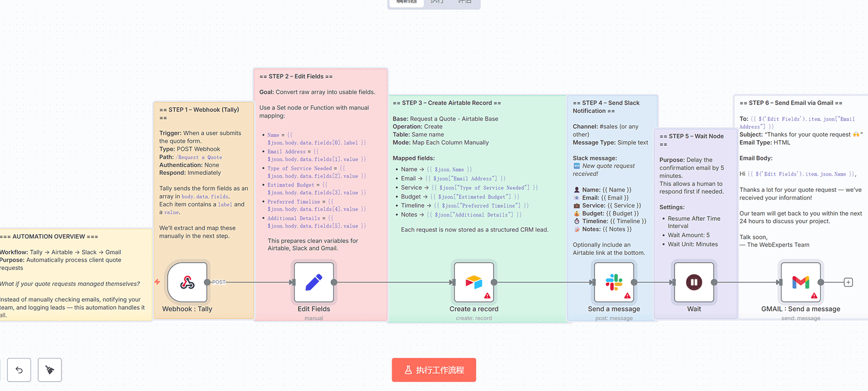Click the Webhook node's POST output connector
The image size is (868, 391).
(x=207, y=282)
